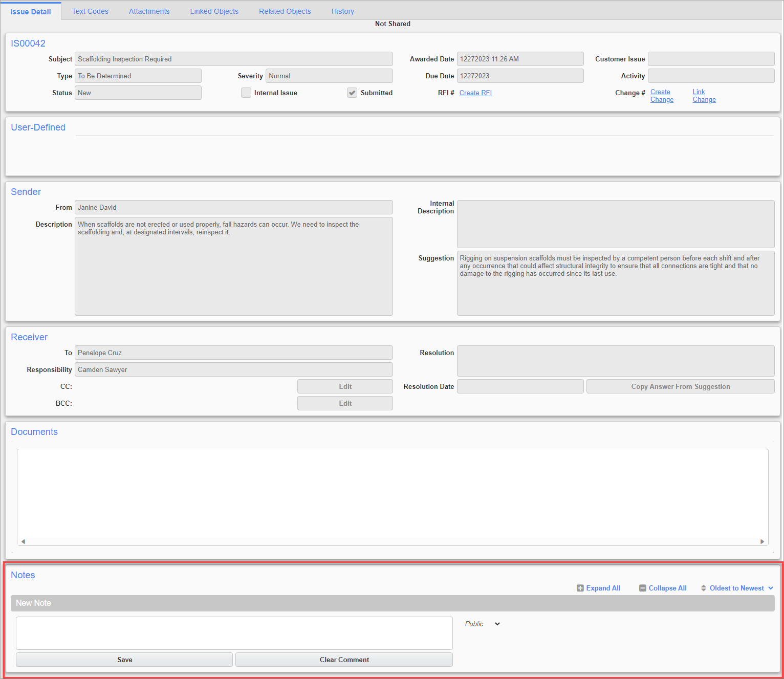784x679 pixels.
Task: Select the Related Objects tab
Action: pos(285,11)
